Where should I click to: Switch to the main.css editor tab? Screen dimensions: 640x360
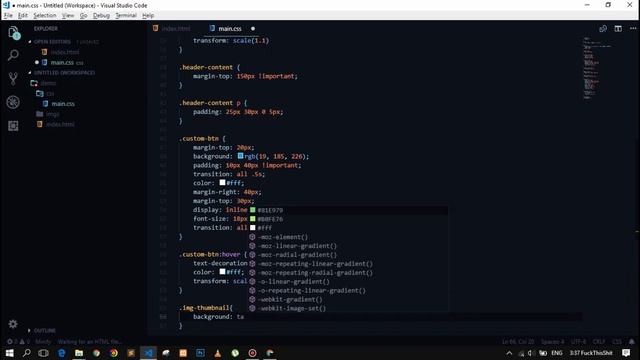tap(229, 29)
